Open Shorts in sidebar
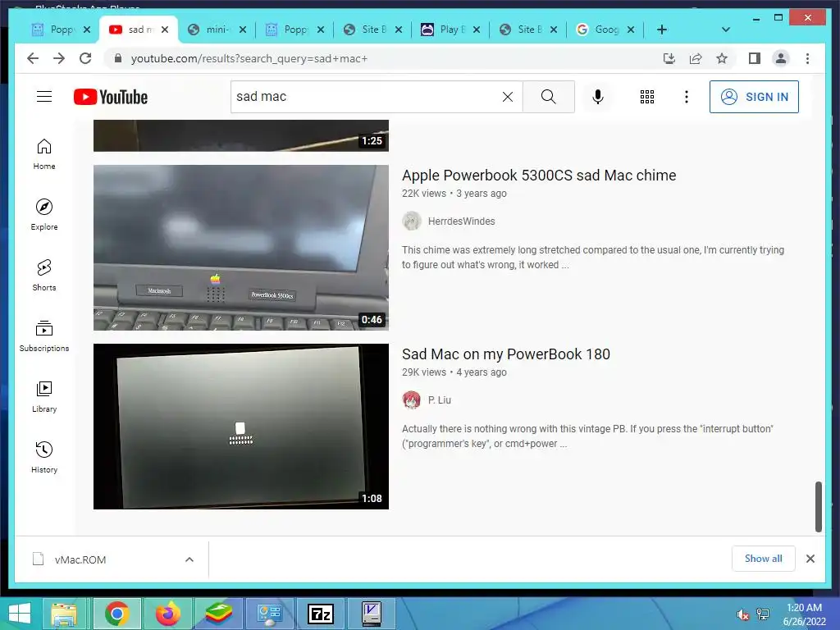 pos(44,276)
